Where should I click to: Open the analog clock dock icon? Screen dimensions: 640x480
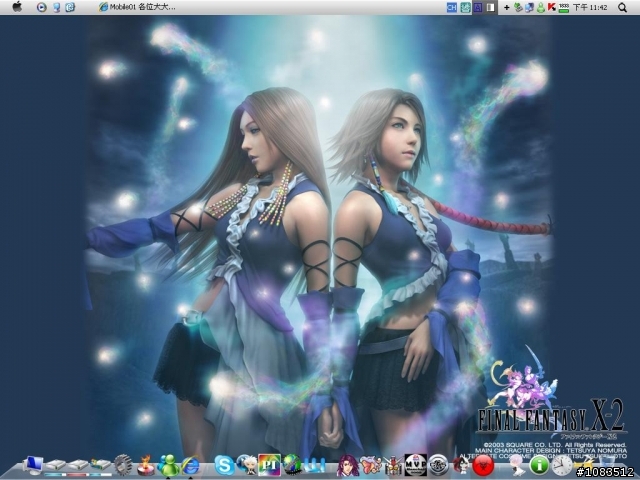562,465
